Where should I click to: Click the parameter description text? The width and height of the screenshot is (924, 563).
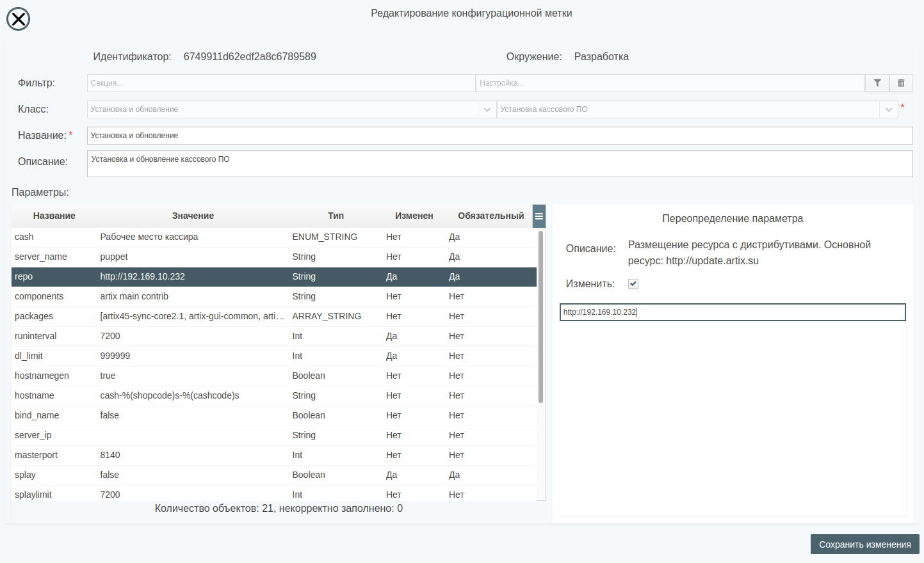point(749,253)
